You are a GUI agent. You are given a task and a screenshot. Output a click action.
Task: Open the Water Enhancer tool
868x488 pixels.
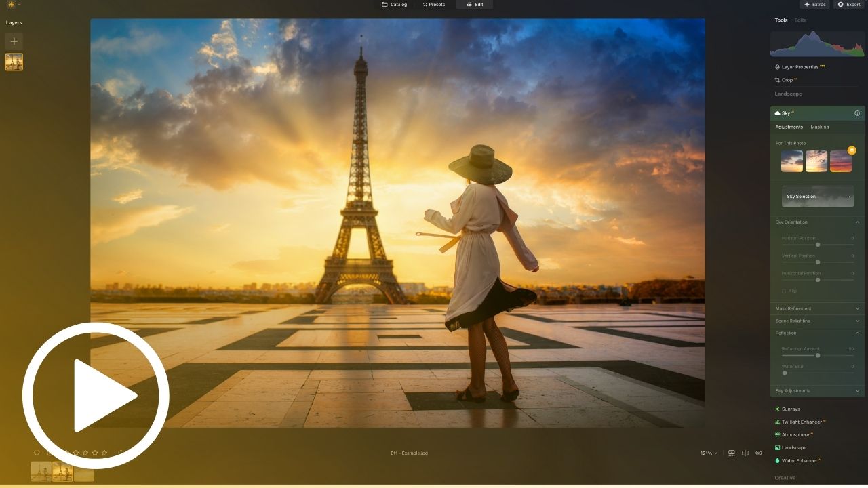click(x=798, y=461)
